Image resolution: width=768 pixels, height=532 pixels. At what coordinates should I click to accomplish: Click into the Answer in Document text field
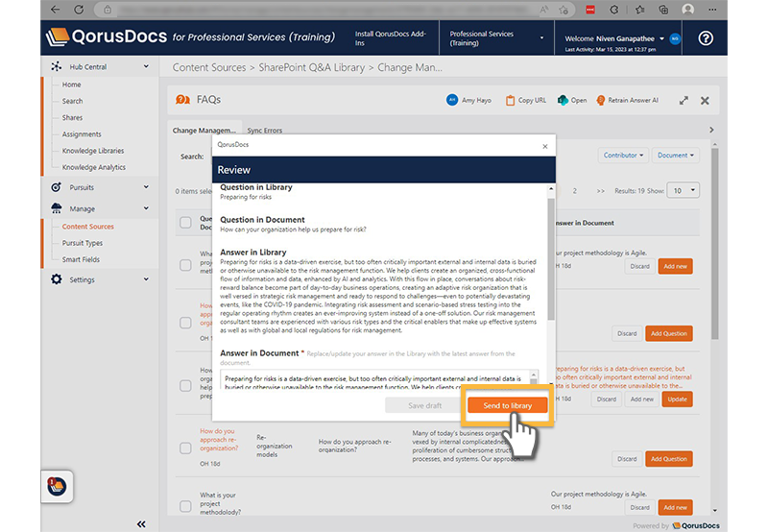[375, 379]
